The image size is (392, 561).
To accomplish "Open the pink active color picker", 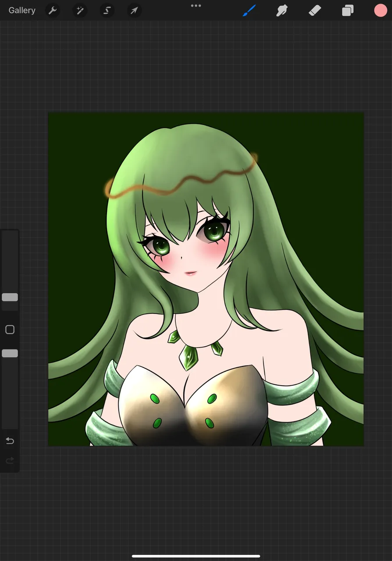I will [381, 11].
